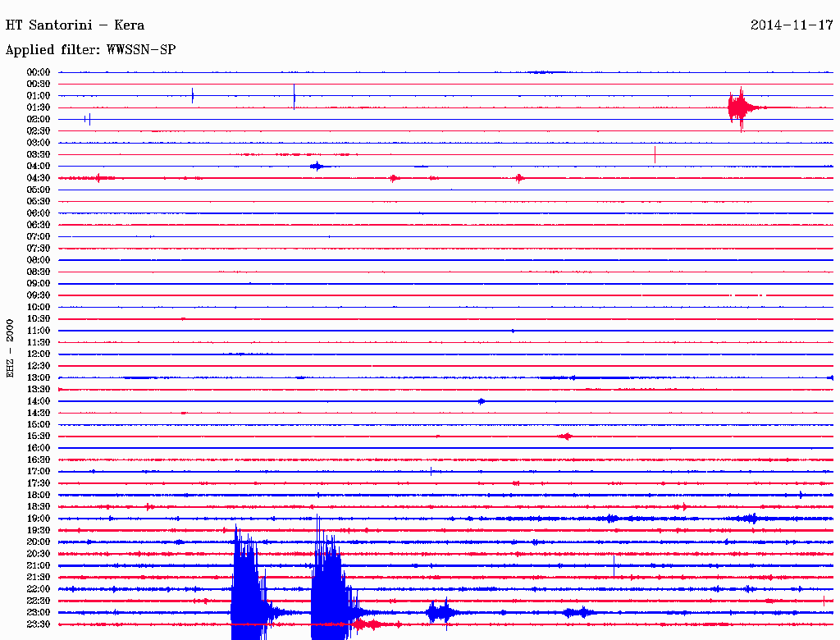Select the 03:00 time label
The image size is (840, 640).
pos(39,143)
